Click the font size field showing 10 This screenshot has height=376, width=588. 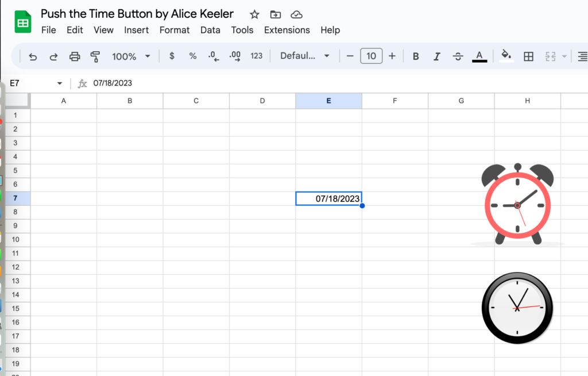(372, 56)
